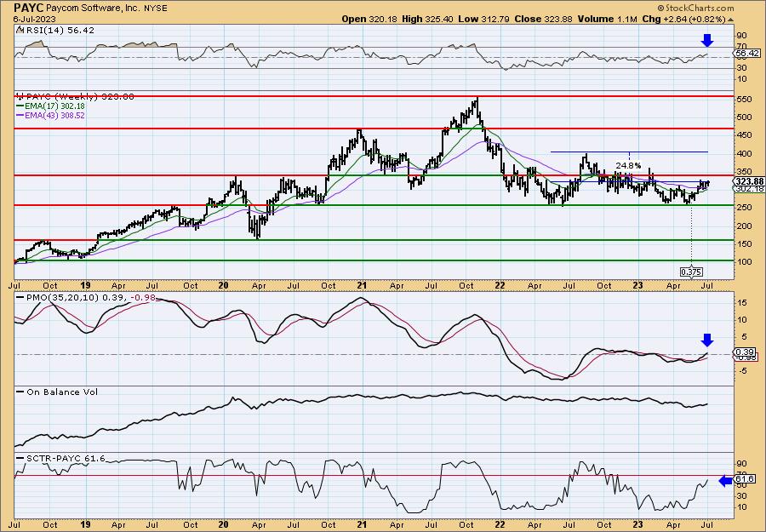Open the StockCharts.com copyright link

pyautogui.click(x=695, y=8)
